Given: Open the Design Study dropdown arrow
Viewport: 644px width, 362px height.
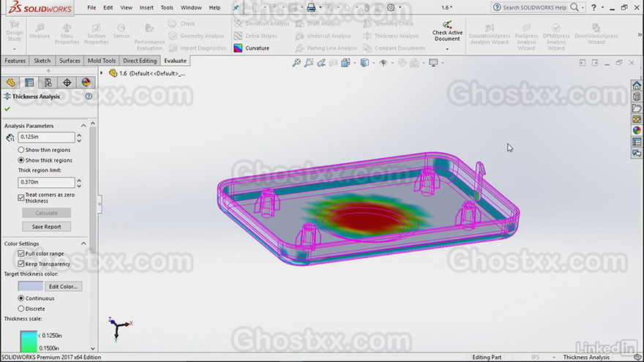Looking at the screenshot, I should tap(15, 49).
